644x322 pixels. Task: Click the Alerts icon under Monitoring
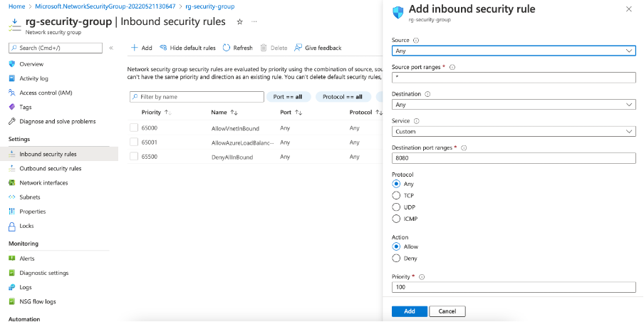pos(12,259)
